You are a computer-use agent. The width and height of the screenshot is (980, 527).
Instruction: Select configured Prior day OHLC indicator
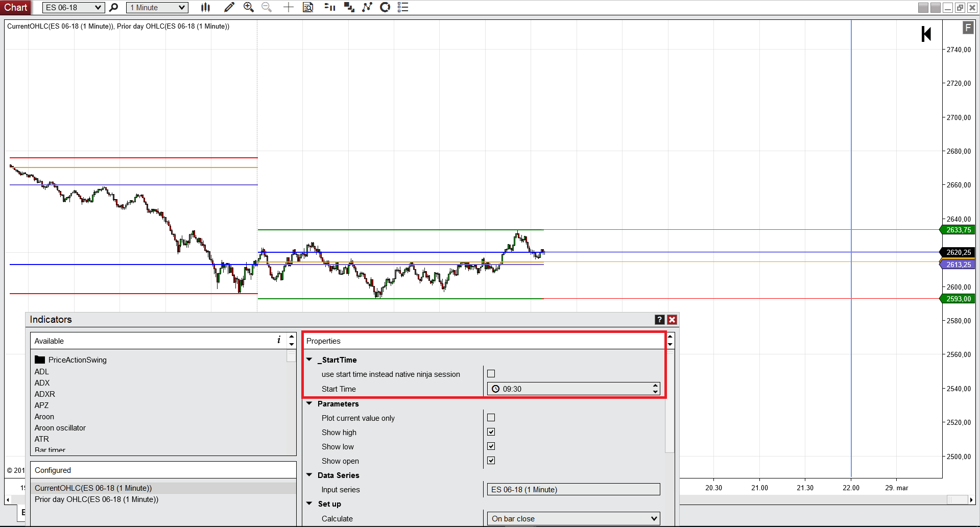pyautogui.click(x=163, y=499)
